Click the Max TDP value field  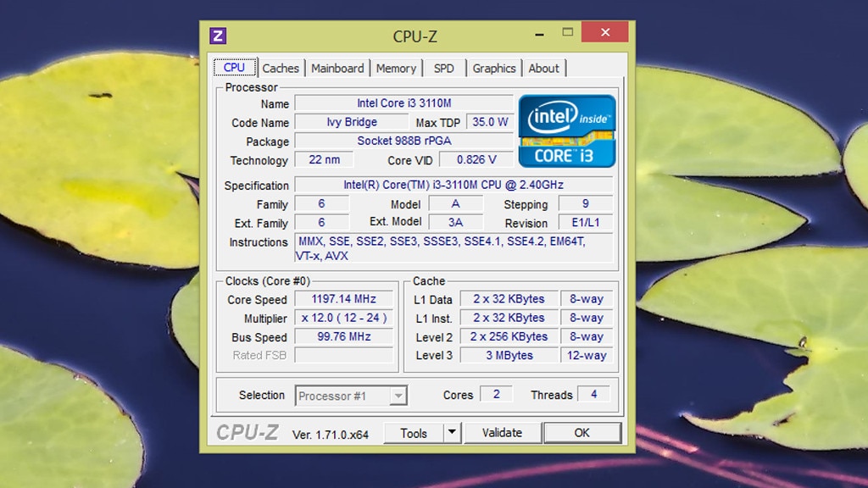tap(490, 121)
